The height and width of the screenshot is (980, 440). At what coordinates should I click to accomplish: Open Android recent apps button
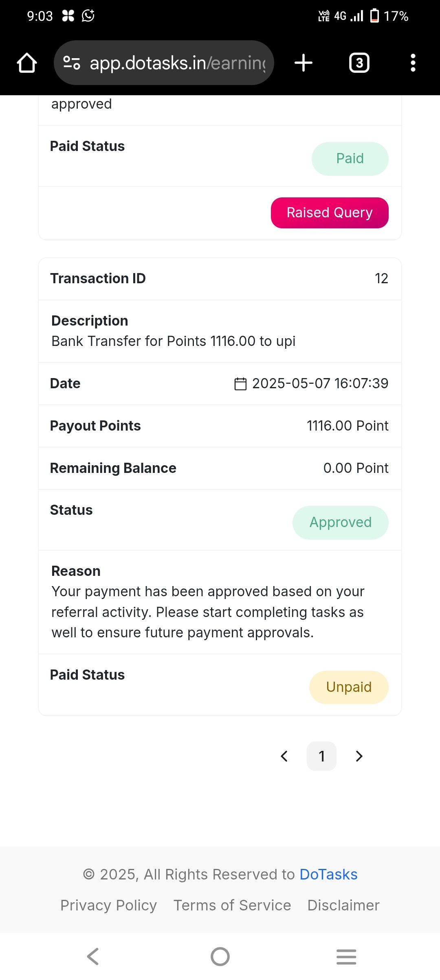point(346,956)
